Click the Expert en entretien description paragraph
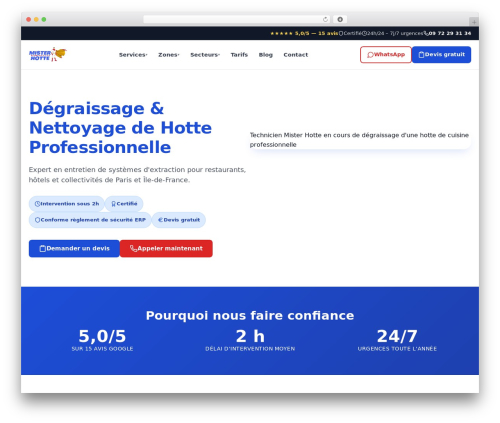 tap(137, 175)
